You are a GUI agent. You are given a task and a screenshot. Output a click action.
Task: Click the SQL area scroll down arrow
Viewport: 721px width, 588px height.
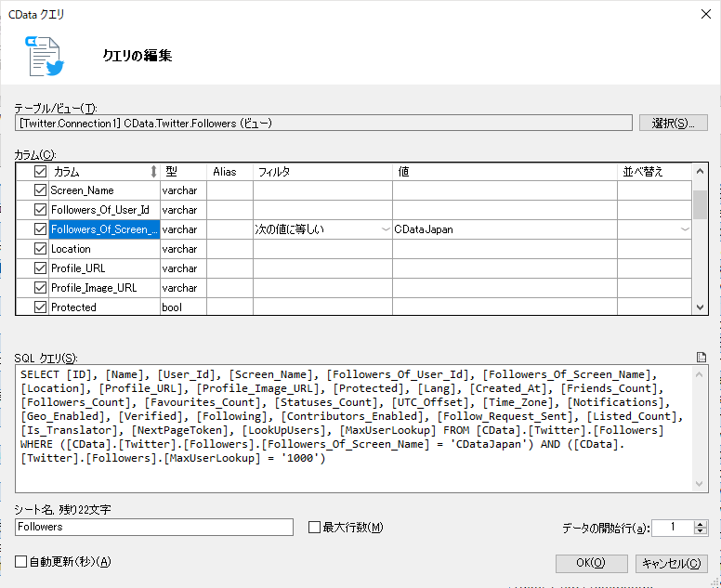(x=700, y=484)
